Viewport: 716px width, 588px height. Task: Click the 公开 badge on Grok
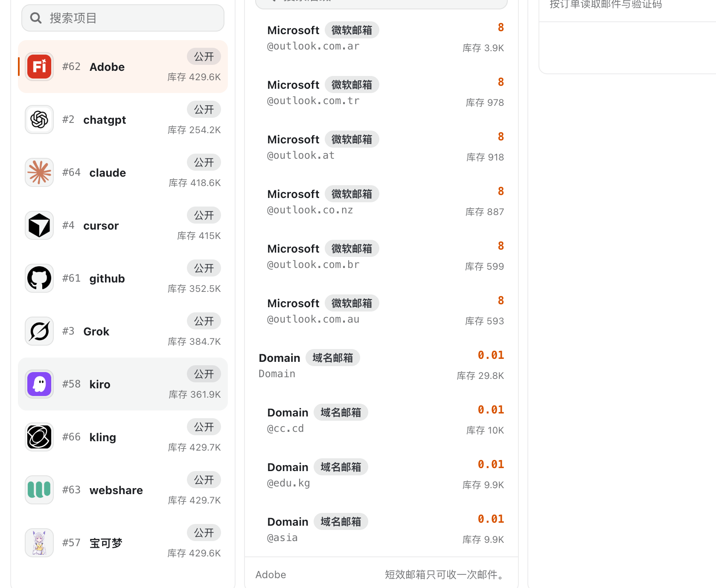pyautogui.click(x=204, y=321)
